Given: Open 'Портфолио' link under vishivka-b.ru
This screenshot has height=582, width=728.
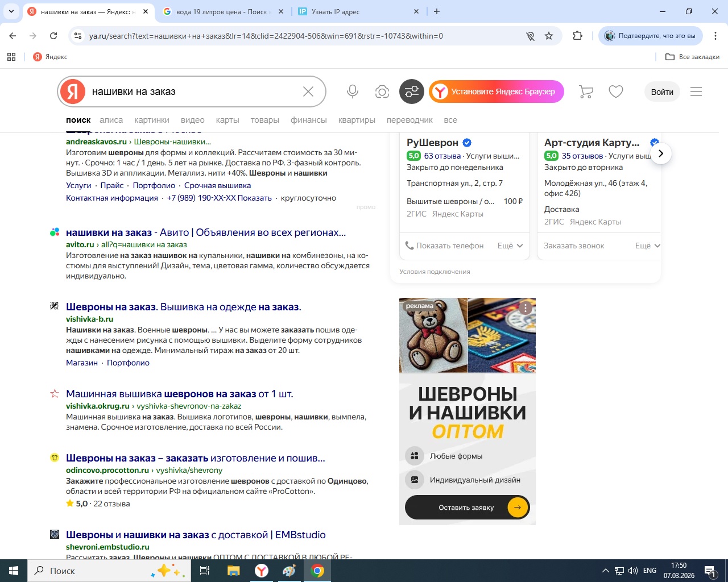Looking at the screenshot, I should pyautogui.click(x=128, y=363).
